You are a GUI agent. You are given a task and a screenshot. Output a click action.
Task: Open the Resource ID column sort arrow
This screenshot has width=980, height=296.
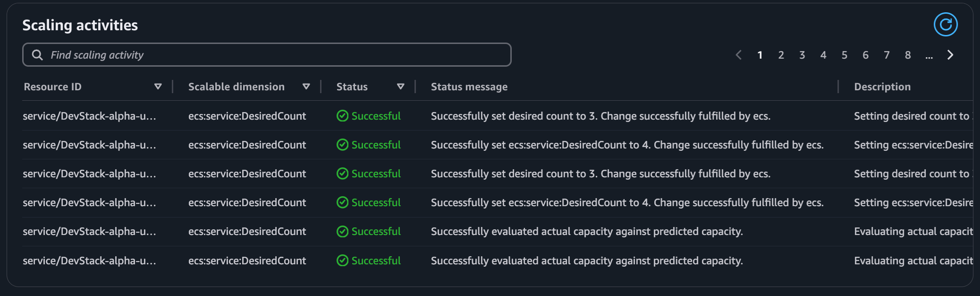[x=158, y=87]
